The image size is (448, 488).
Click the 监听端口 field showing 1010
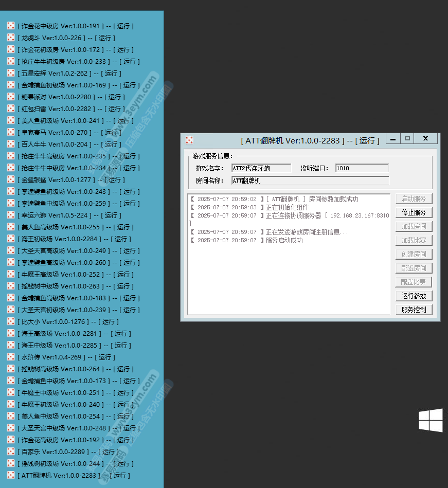click(362, 168)
